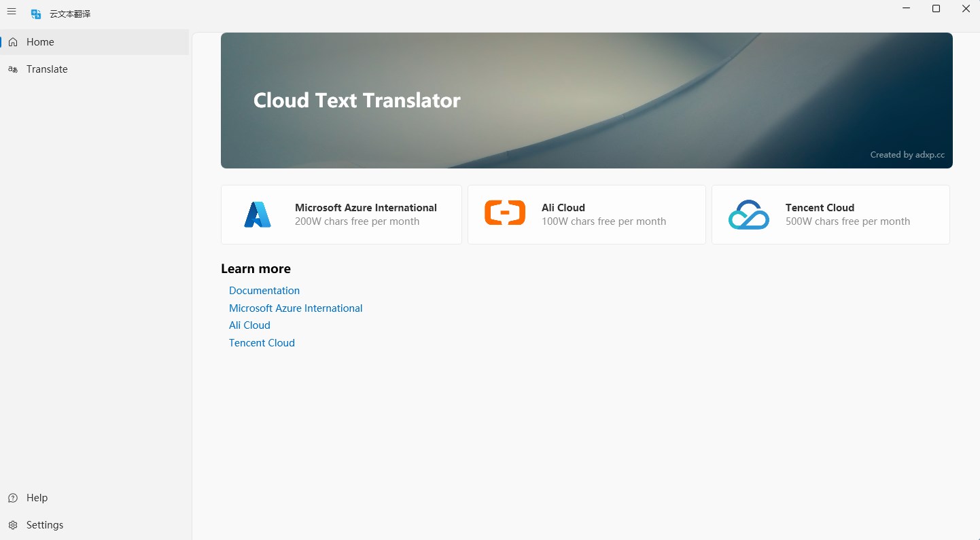
Task: Click the 'Learn more' heading
Action: (x=256, y=269)
